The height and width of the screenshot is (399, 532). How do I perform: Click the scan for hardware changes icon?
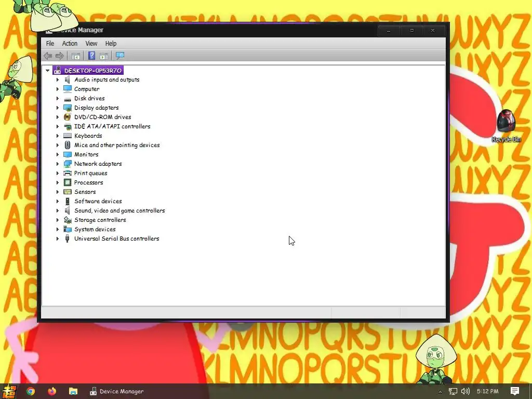(120, 56)
